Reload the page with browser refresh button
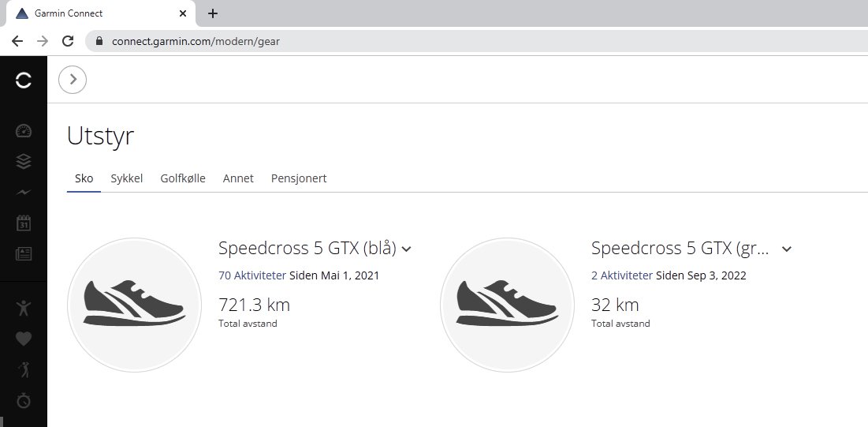868x427 pixels. (68, 41)
